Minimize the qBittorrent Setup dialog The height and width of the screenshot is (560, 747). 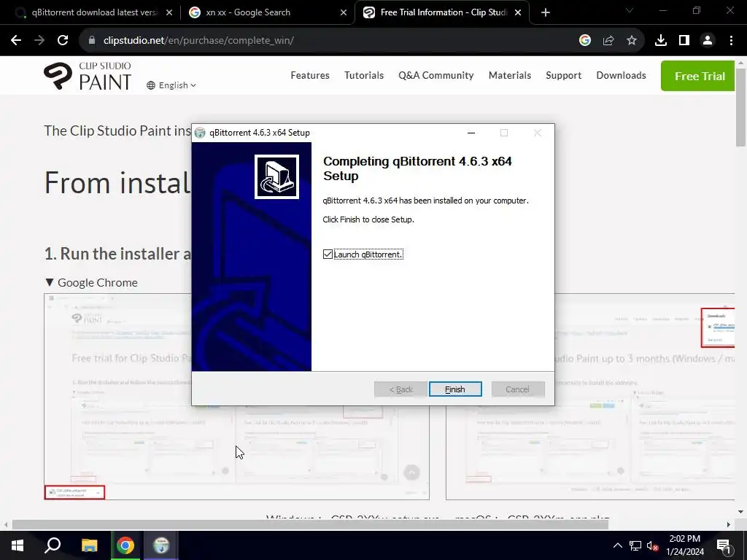(x=471, y=133)
